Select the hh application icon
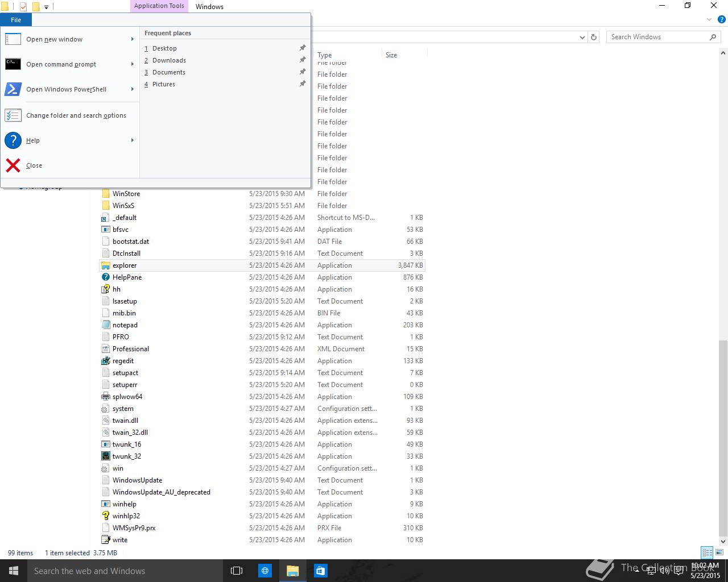The height and width of the screenshot is (582, 728). [105, 289]
